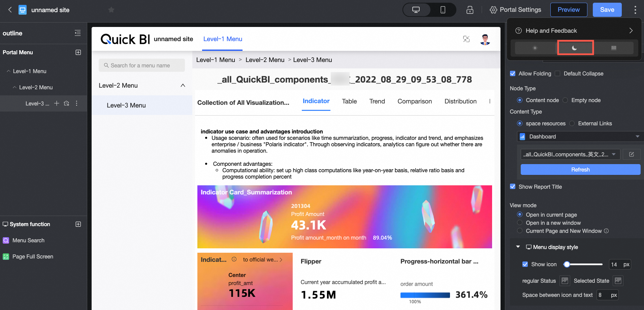Expand the Help and Feedback submenu
Screen dimensions: 644x310
pyautogui.click(x=631, y=31)
